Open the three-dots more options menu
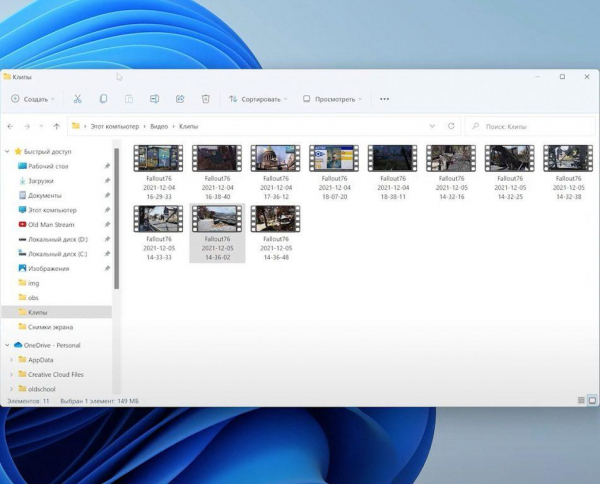600x484 pixels. [384, 99]
